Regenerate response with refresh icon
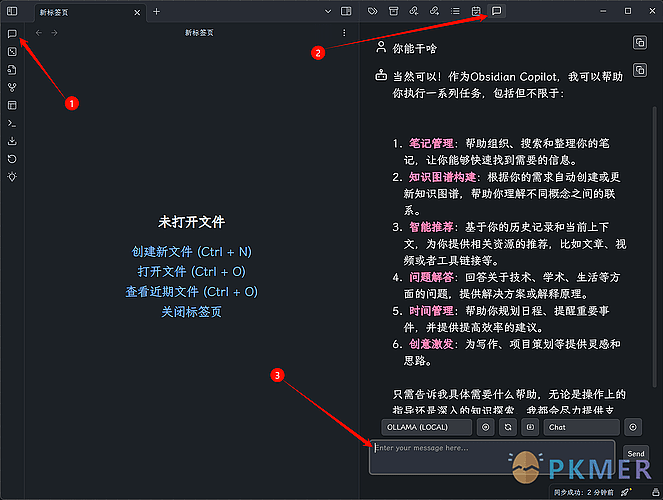 coord(508,427)
